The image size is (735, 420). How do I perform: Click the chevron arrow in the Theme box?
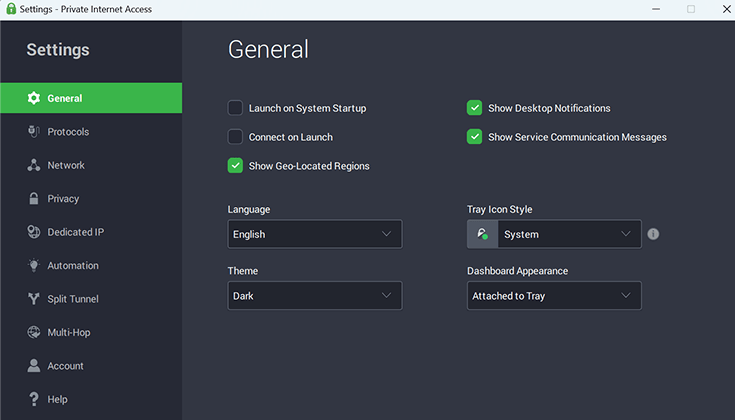[x=386, y=295]
